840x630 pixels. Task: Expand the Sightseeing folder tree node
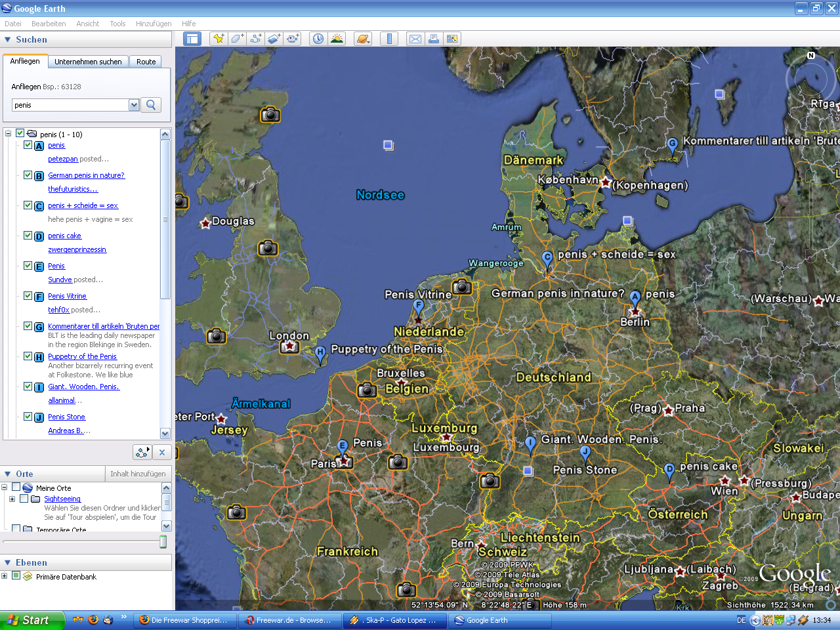pos(12,499)
